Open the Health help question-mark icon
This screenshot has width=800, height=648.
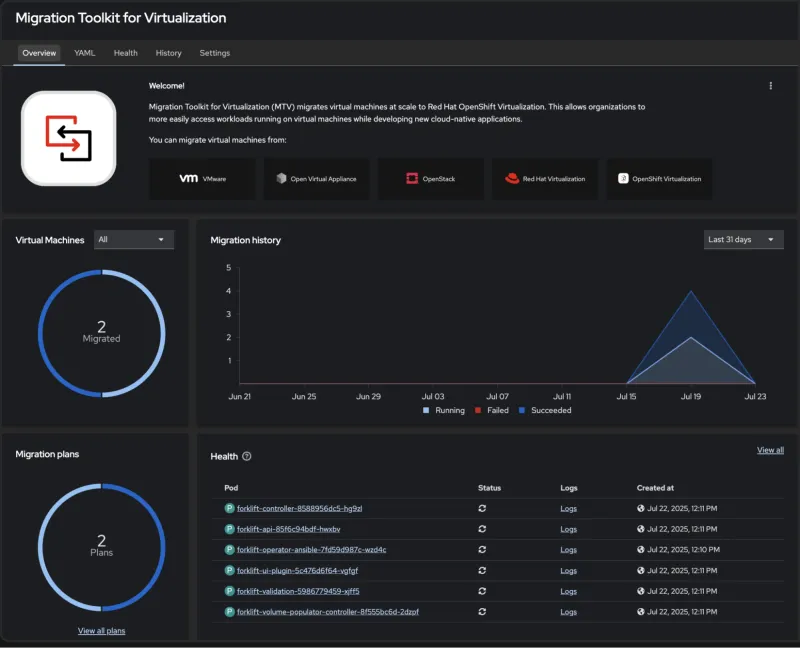coord(246,456)
